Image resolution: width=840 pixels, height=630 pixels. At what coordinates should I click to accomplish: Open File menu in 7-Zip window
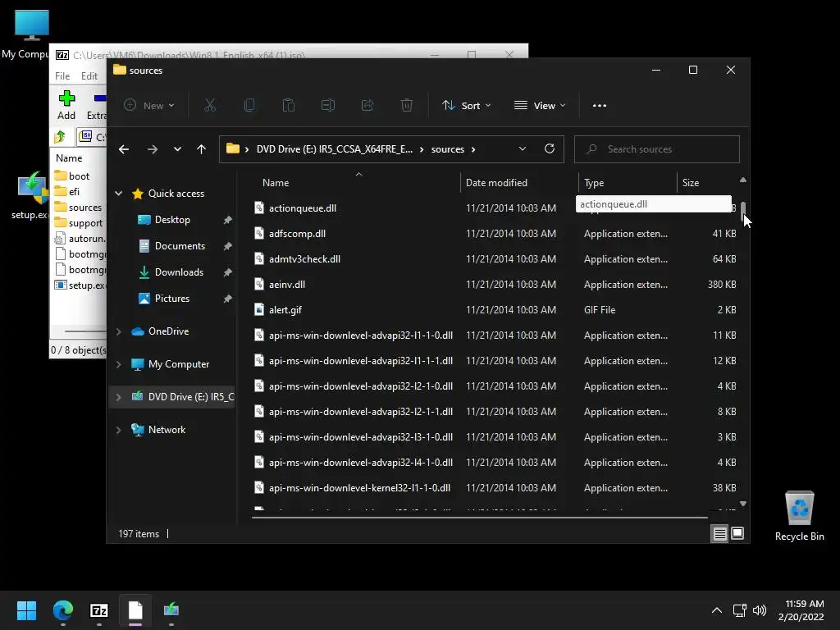(62, 76)
